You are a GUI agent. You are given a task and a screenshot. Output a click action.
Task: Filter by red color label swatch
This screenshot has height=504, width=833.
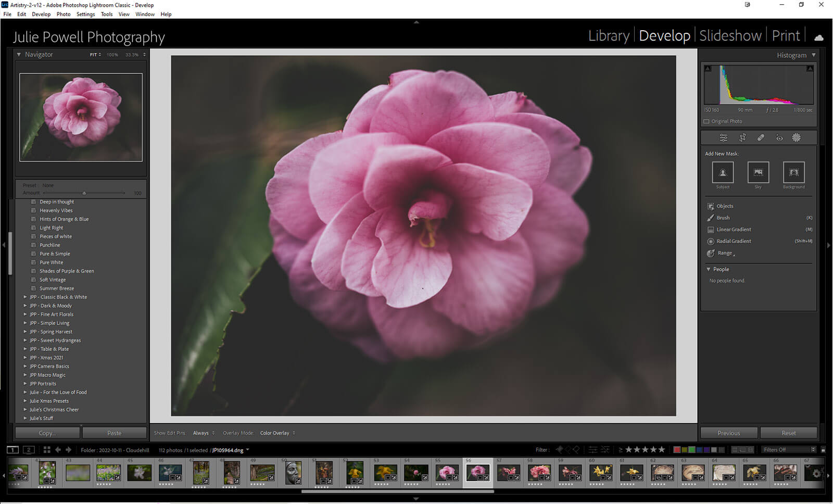click(x=677, y=450)
